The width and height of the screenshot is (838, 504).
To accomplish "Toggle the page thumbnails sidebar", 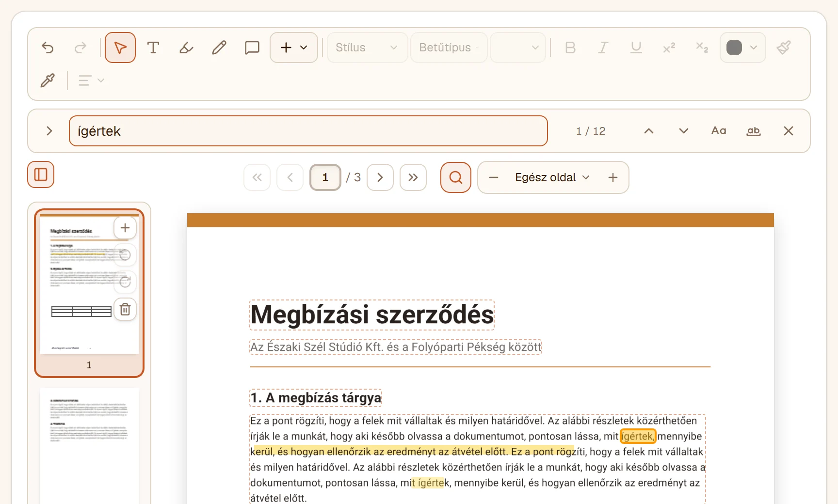I will [x=41, y=174].
